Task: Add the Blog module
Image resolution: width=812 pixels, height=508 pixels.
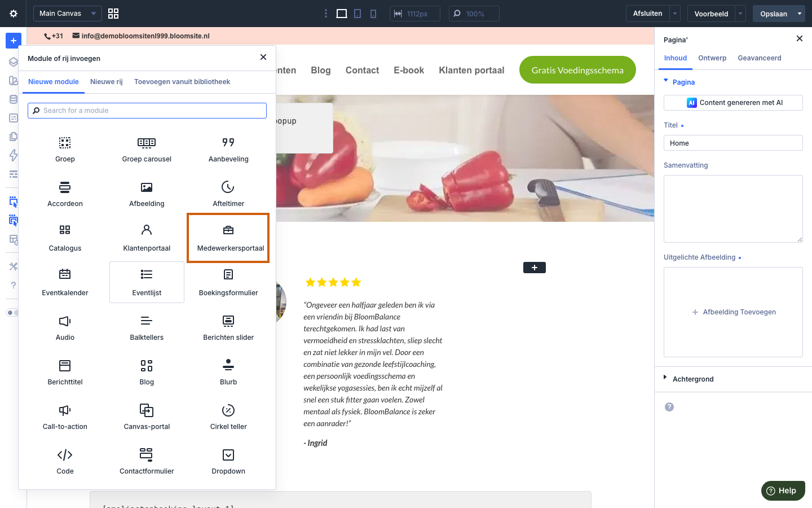Action: point(147,372)
